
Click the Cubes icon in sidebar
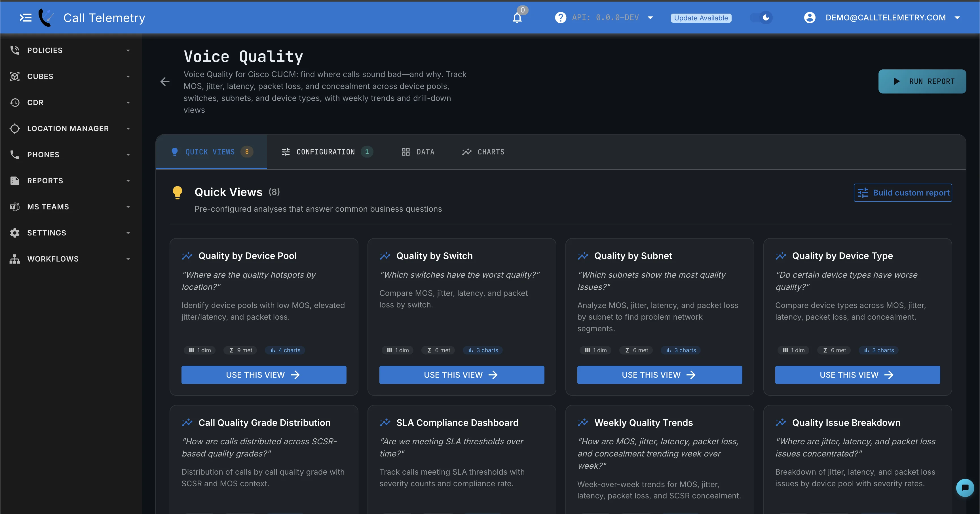14,77
